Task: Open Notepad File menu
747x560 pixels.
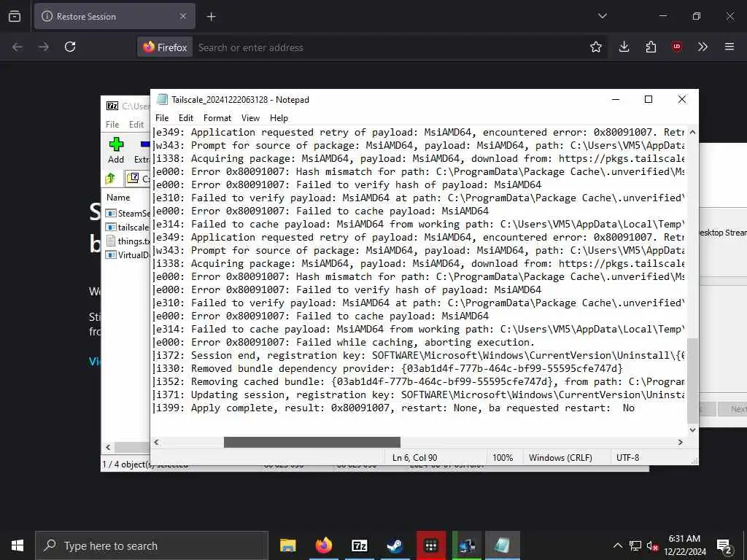Action: click(x=162, y=118)
